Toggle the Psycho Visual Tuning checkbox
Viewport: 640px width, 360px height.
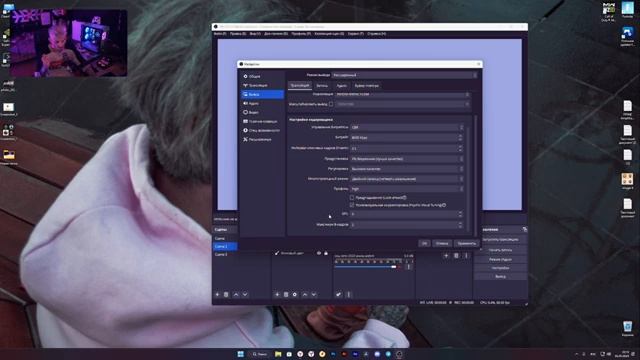click(x=352, y=205)
